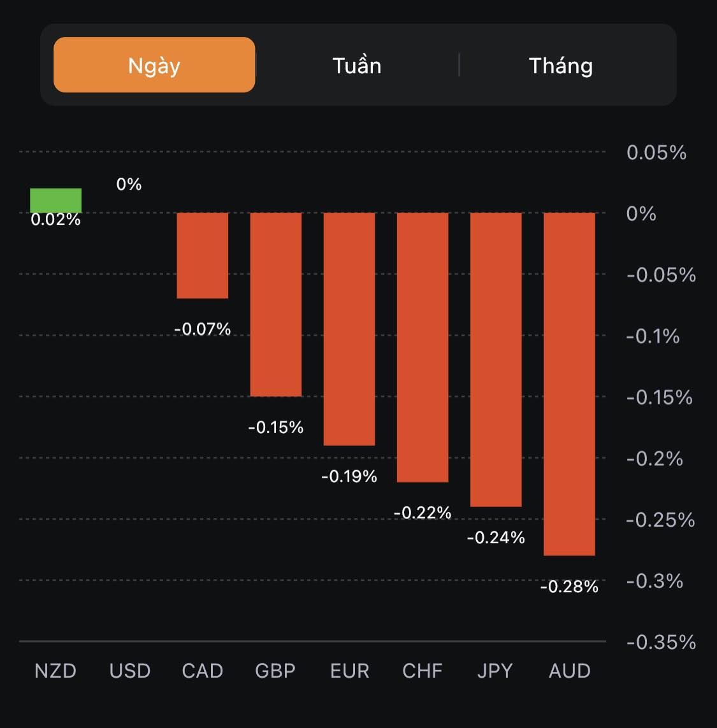Tap the USD 0% value label

[x=129, y=184]
